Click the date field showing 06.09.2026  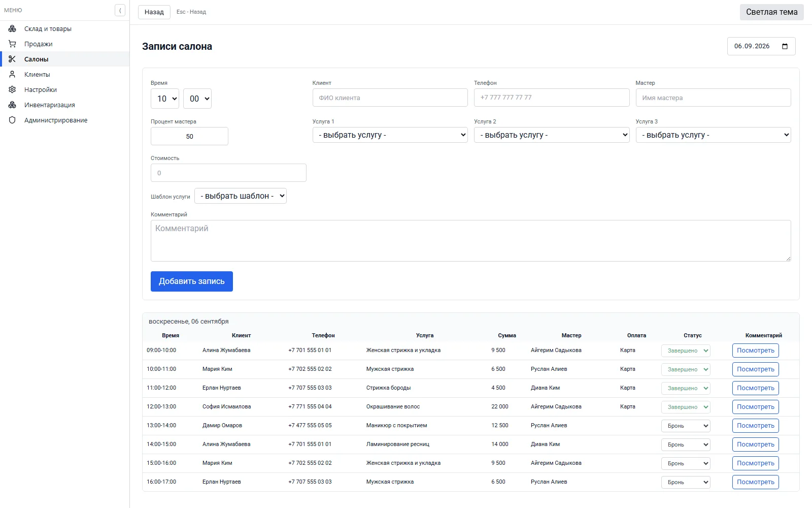761,46
